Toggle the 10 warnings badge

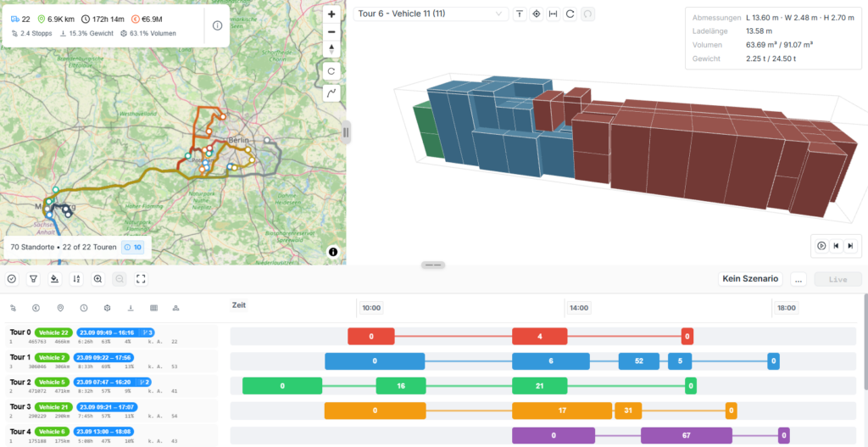[x=133, y=247]
